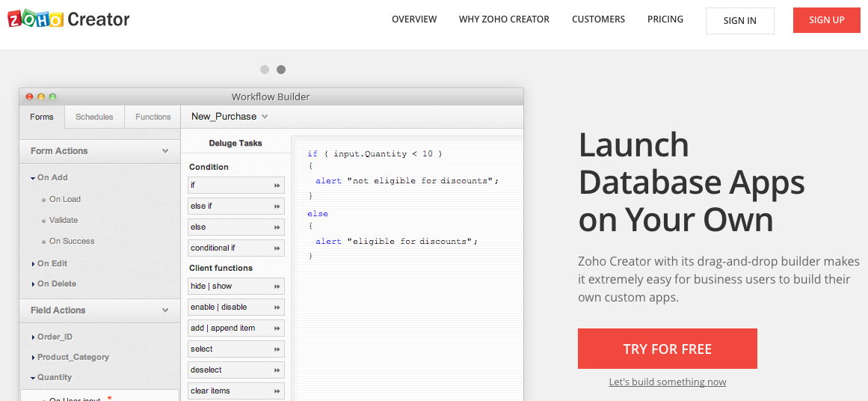
Task: Expand the Product_Category field node
Action: [x=34, y=358]
